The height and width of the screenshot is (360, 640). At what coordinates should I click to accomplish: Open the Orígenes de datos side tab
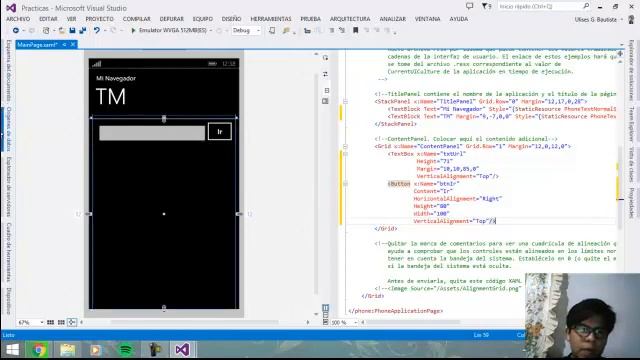click(x=9, y=129)
